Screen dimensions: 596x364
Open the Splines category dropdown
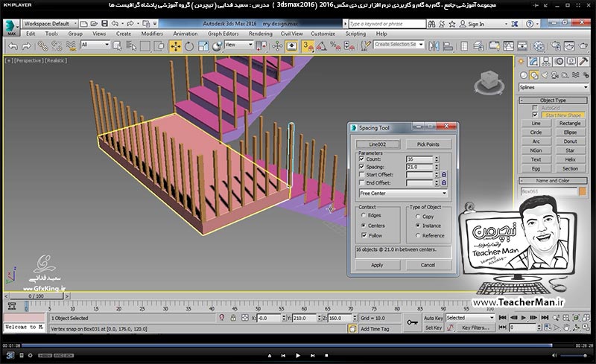tap(553, 87)
